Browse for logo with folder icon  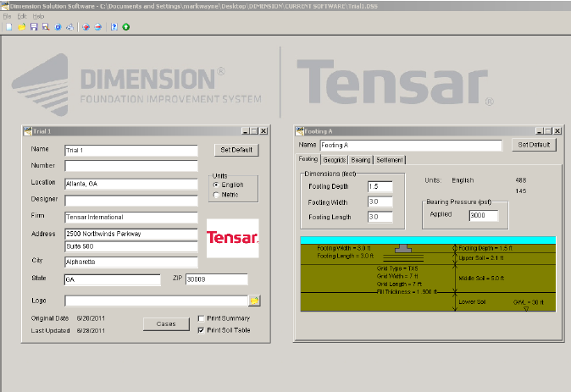click(x=253, y=301)
